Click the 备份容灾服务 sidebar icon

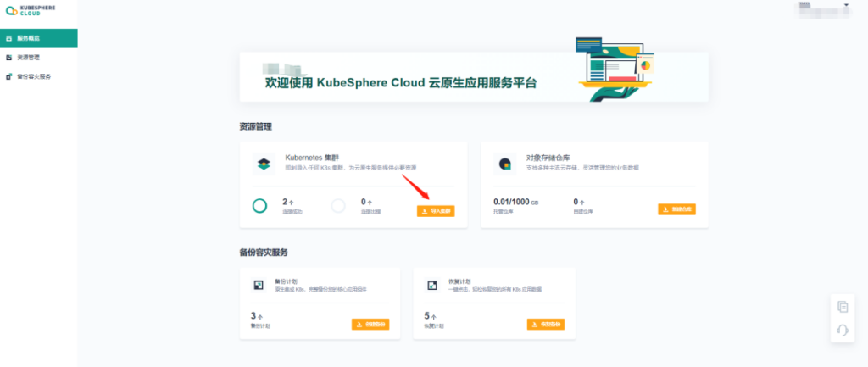tap(8, 76)
